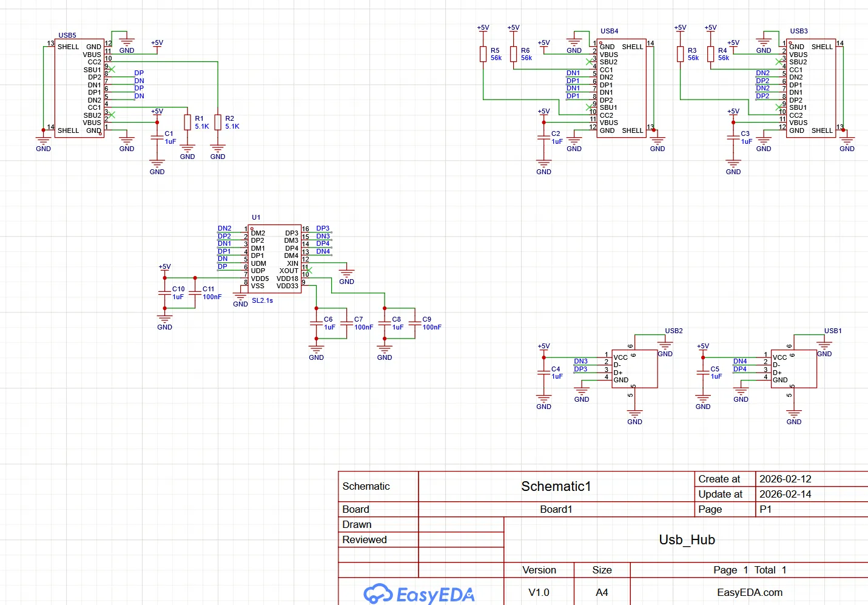This screenshot has height=605, width=868.
Task: Click the Reviewed field label
Action: click(365, 539)
